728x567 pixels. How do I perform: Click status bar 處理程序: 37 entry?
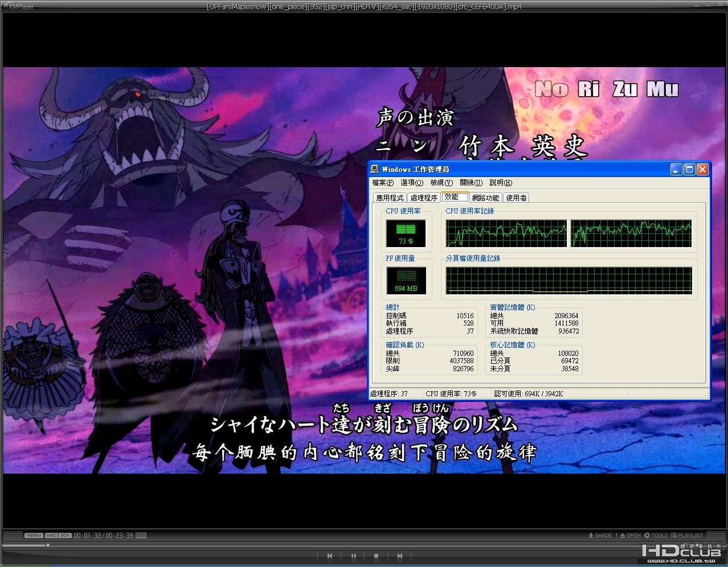[396, 393]
